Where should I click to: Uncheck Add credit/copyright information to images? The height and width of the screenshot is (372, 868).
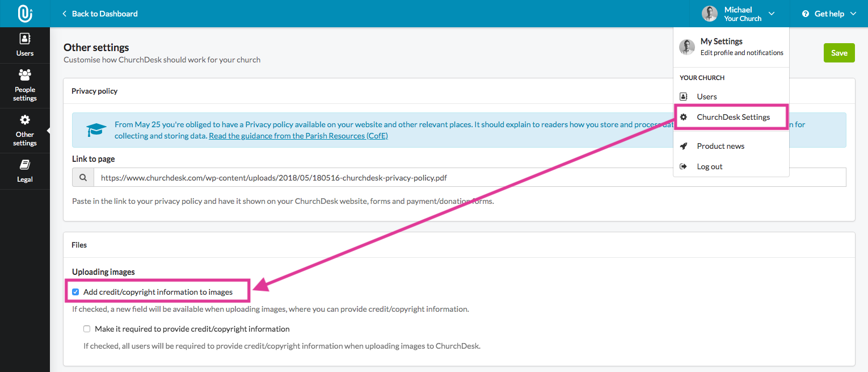click(75, 292)
